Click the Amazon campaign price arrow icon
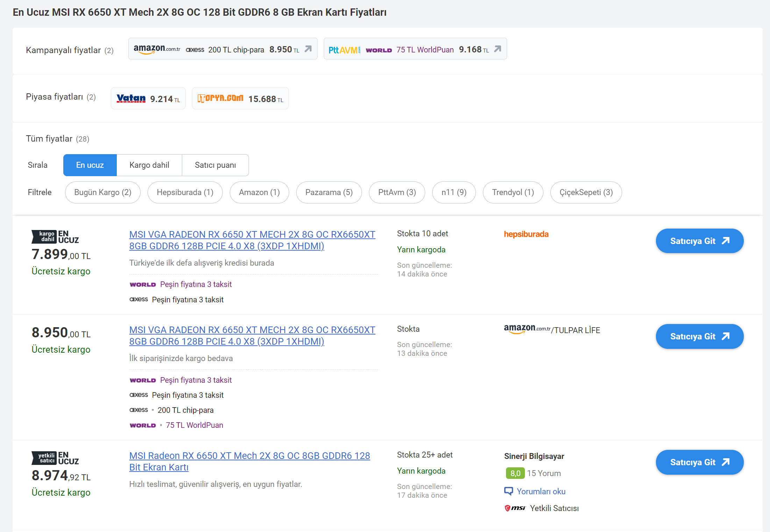 point(308,49)
